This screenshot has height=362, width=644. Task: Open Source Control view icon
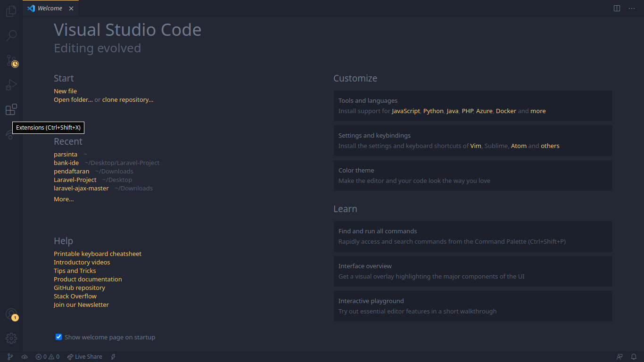[x=11, y=60]
